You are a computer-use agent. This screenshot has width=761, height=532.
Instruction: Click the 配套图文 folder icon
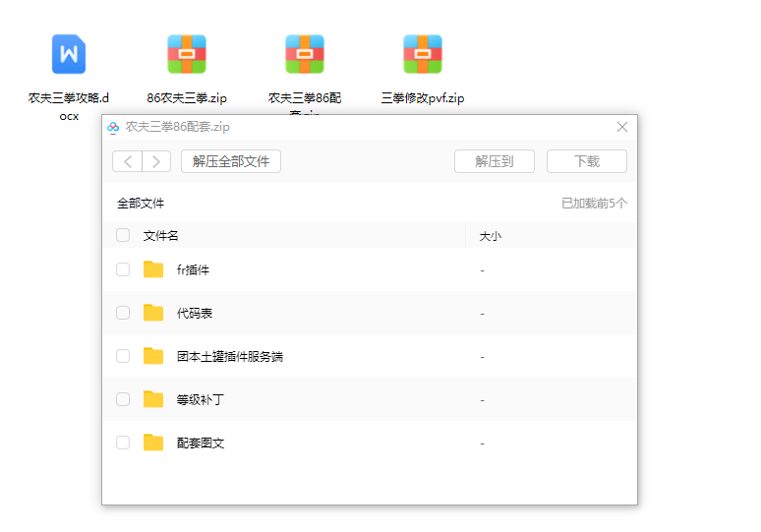153,443
